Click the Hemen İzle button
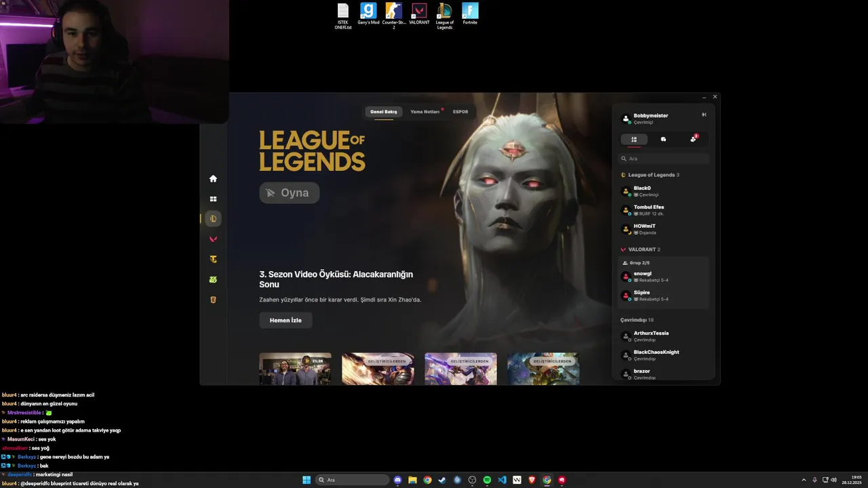868x488 pixels. tap(285, 320)
